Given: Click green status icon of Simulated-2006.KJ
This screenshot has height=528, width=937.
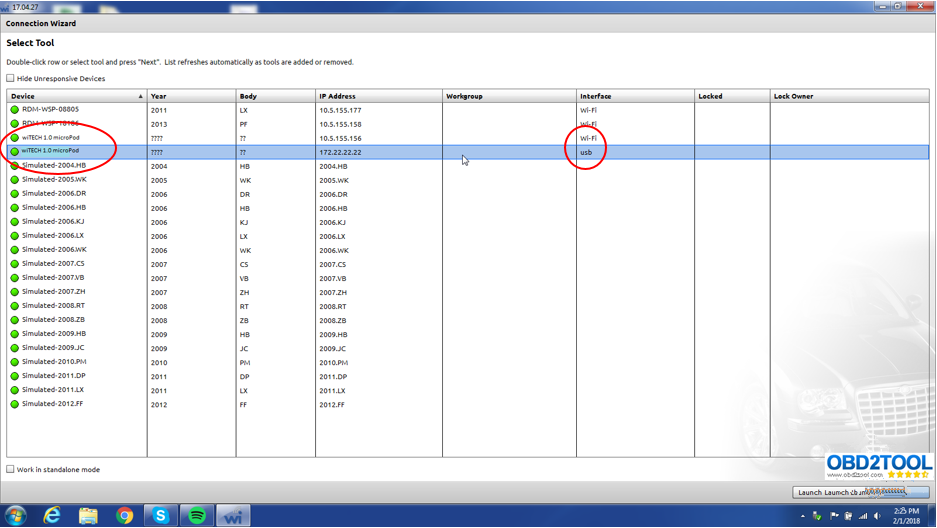Looking at the screenshot, I should click(14, 222).
